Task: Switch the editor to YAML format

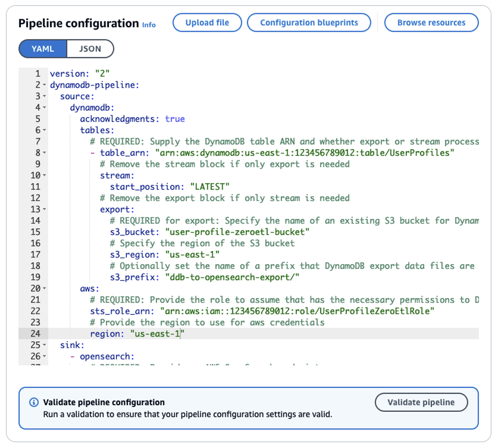Action: tap(43, 49)
